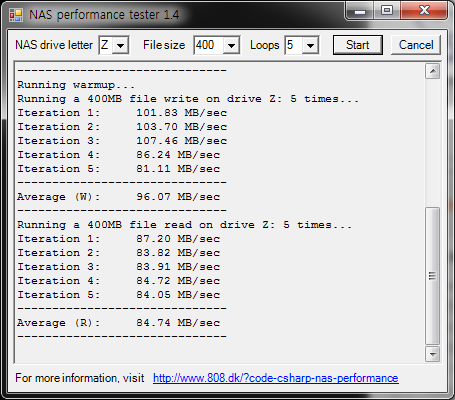Click read Iteration 2: 83.82 MB/sec line
The width and height of the screenshot is (455, 400).
click(119, 253)
